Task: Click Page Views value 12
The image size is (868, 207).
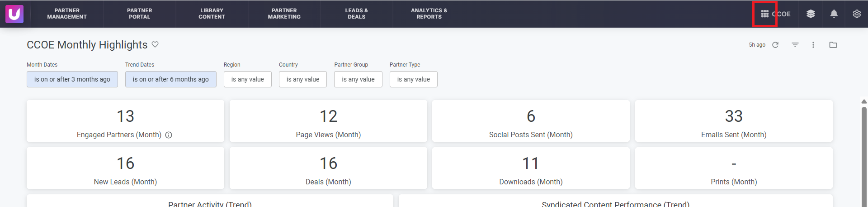Action: (x=328, y=116)
